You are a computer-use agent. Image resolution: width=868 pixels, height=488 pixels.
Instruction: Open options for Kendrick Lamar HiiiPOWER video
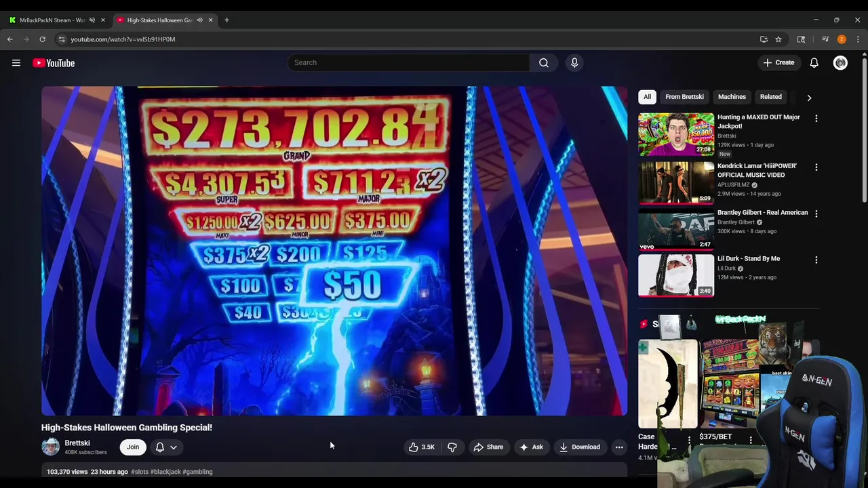[816, 167]
